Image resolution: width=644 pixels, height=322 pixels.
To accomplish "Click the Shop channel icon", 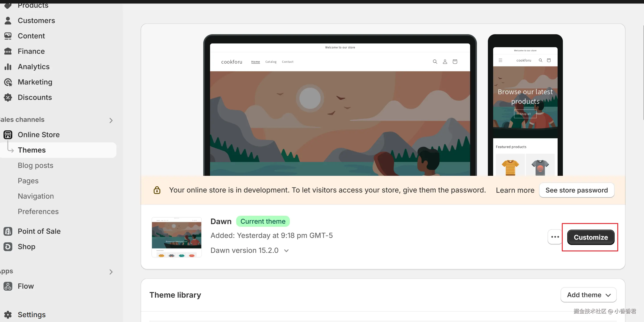I will pos(8,246).
